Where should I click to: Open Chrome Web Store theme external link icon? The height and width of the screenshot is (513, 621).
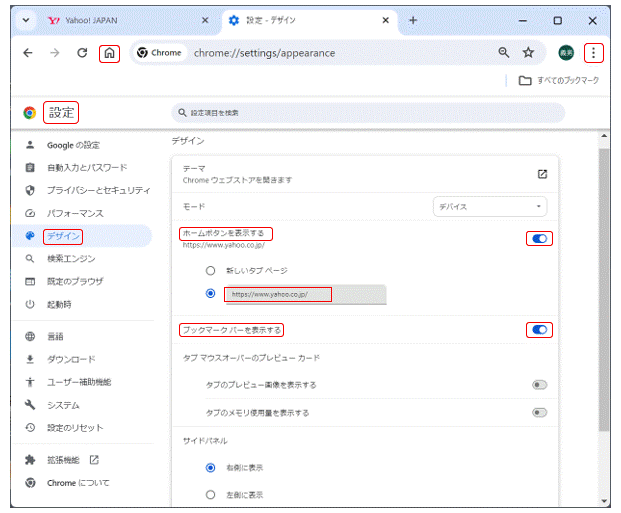tap(542, 174)
